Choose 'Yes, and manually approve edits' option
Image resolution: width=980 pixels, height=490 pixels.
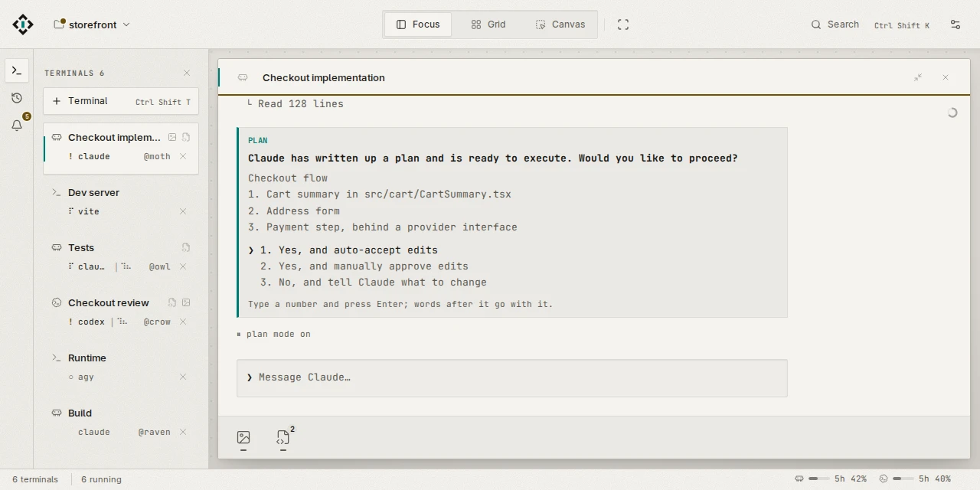(364, 266)
